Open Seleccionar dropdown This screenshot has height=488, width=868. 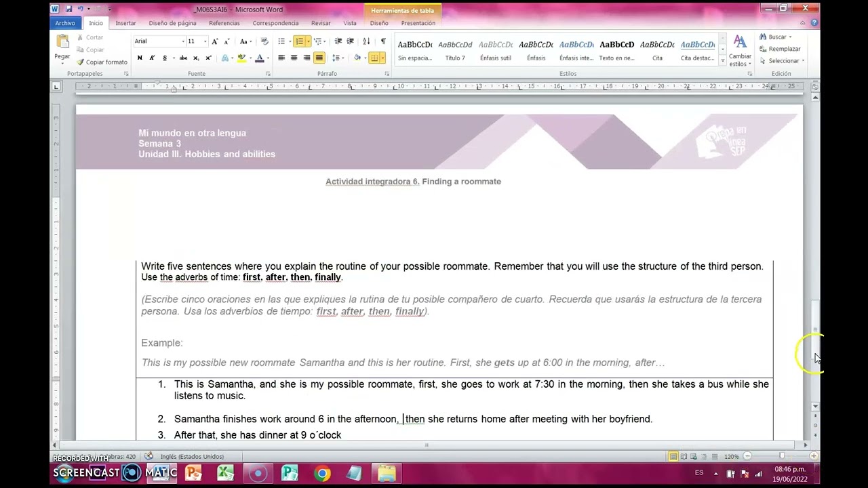782,61
